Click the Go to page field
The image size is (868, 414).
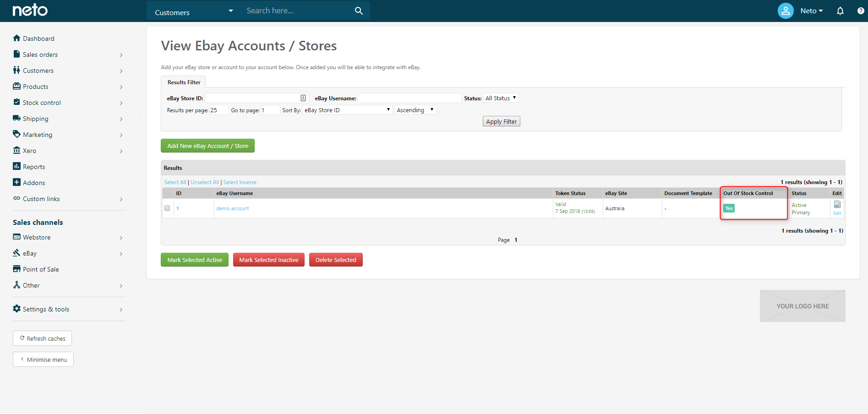(270, 110)
